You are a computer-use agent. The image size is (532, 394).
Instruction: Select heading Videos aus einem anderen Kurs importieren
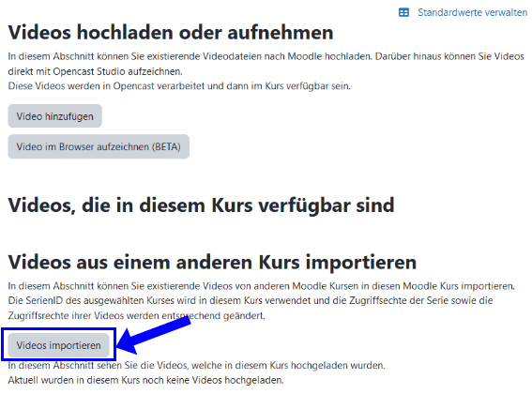click(x=212, y=262)
